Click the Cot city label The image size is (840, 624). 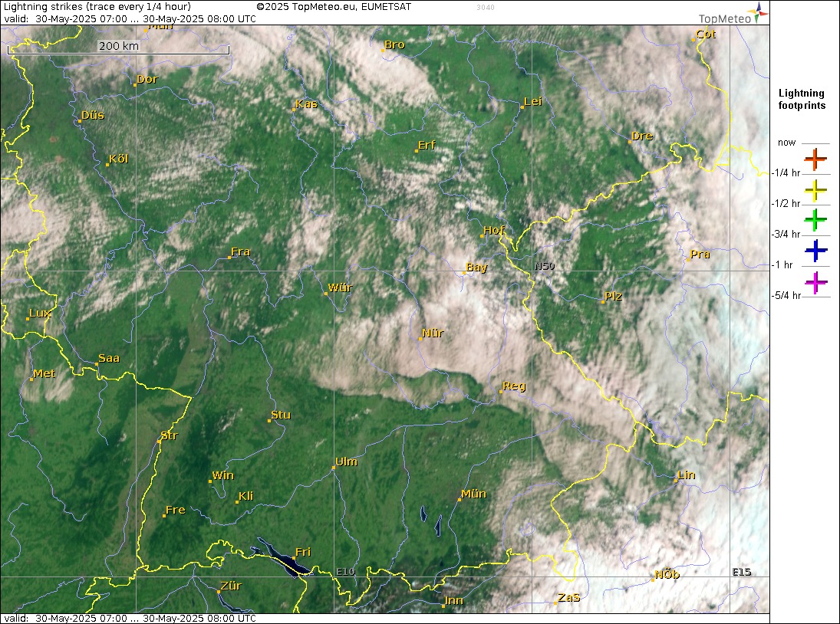coord(706,34)
